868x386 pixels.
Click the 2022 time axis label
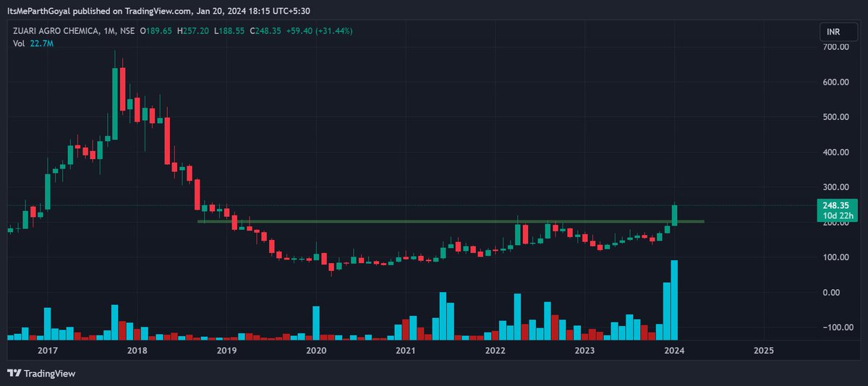click(x=495, y=351)
